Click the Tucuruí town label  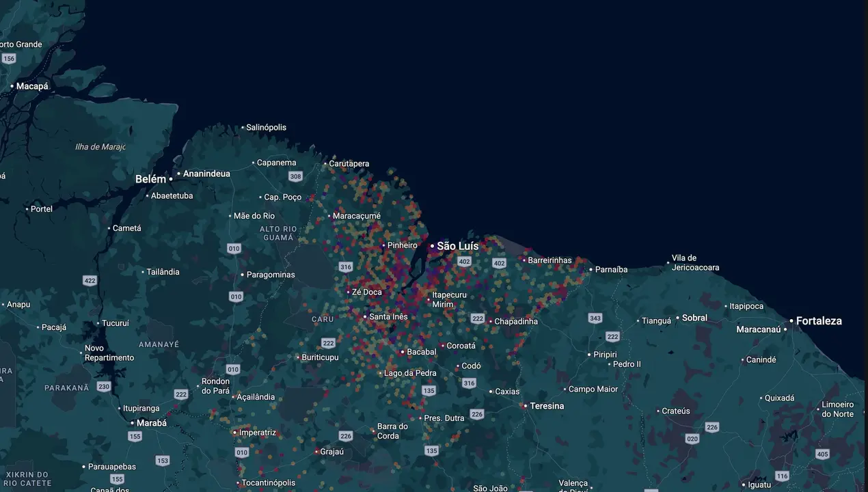(115, 323)
